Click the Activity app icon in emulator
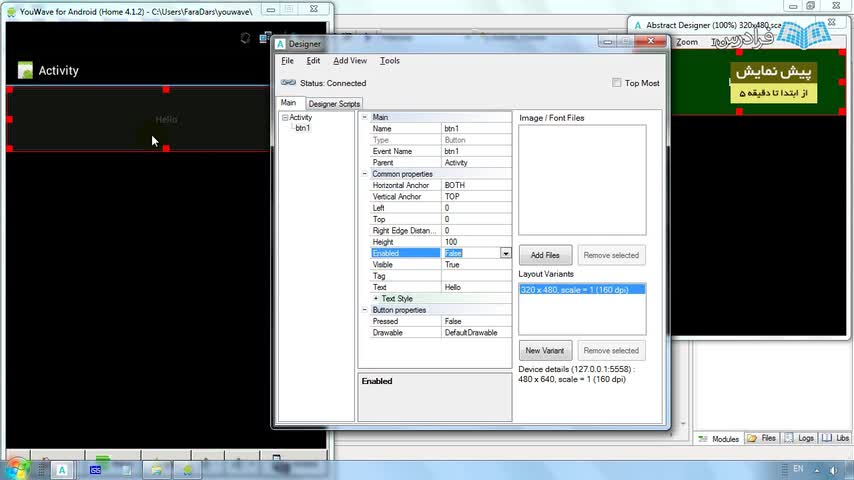 point(25,70)
